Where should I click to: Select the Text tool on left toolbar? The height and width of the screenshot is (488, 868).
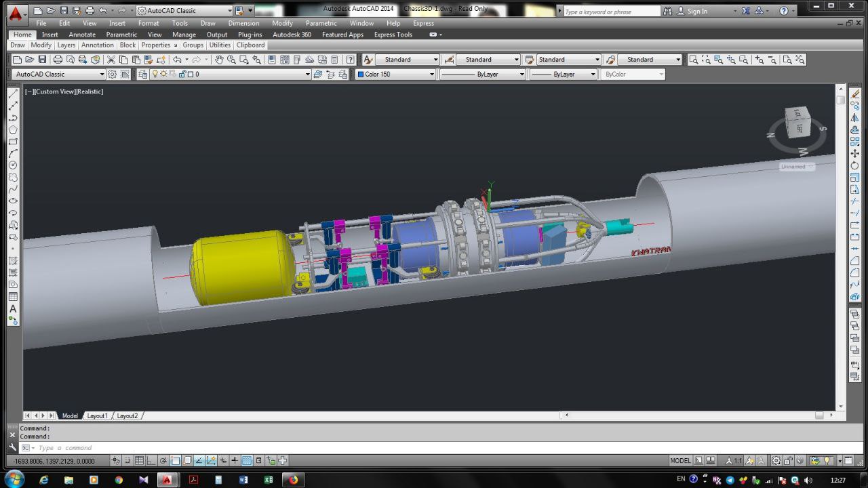click(x=12, y=309)
